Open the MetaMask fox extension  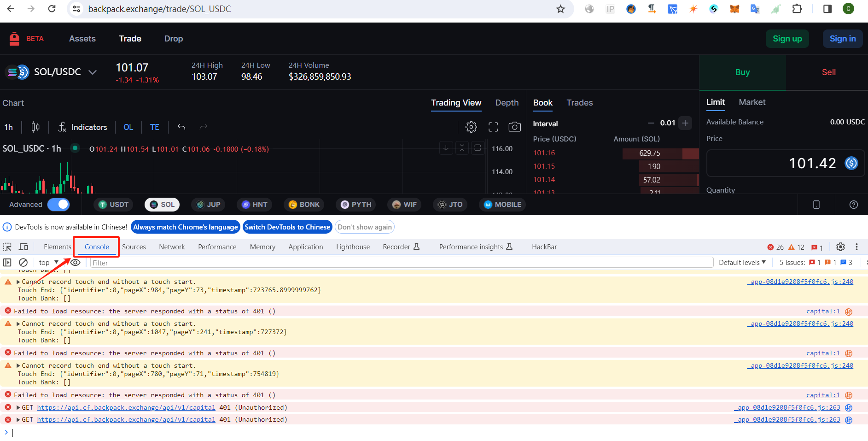click(734, 9)
